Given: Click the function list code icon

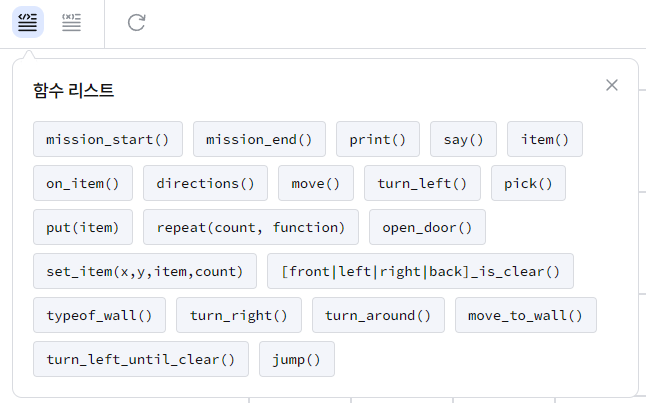Looking at the screenshot, I should [28, 22].
